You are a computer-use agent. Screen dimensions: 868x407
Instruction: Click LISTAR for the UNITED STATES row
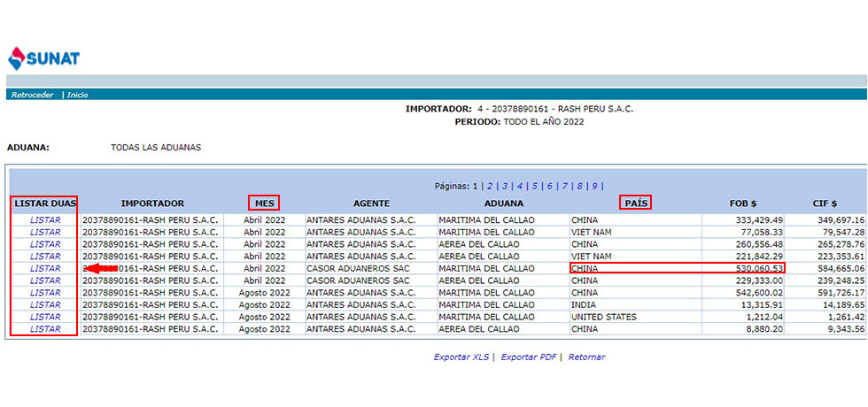point(45,317)
